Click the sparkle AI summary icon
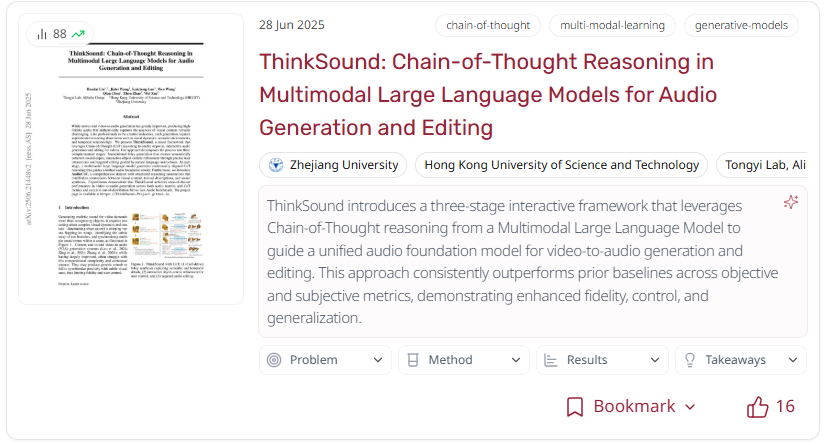The image size is (825, 445). (x=790, y=202)
